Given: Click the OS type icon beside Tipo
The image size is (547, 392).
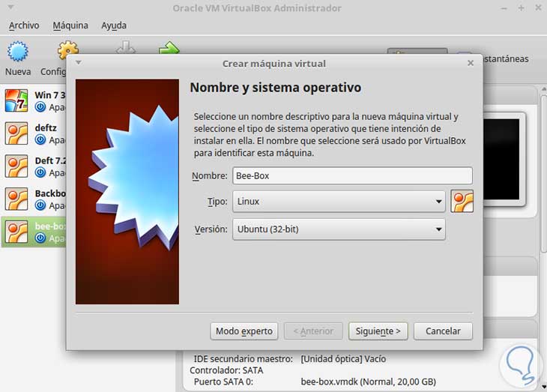Looking at the screenshot, I should click(462, 202).
